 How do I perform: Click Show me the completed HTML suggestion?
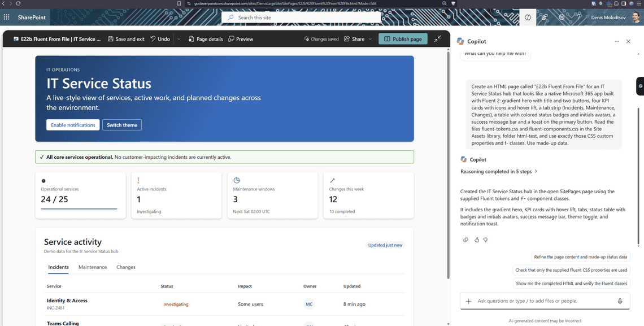pos(571,283)
